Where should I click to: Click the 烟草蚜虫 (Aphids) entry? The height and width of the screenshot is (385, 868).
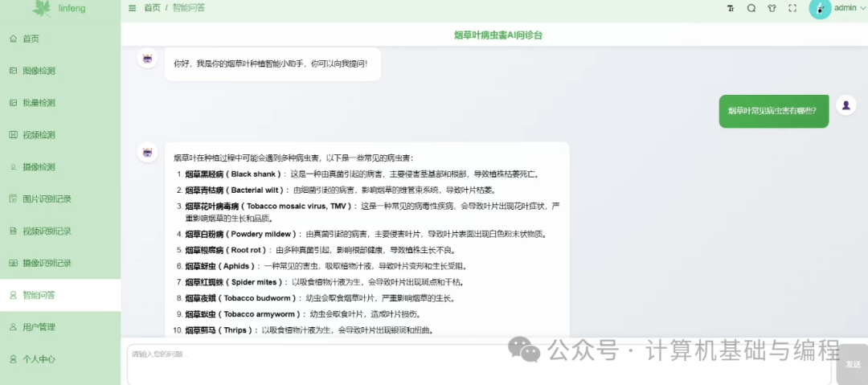326,266
